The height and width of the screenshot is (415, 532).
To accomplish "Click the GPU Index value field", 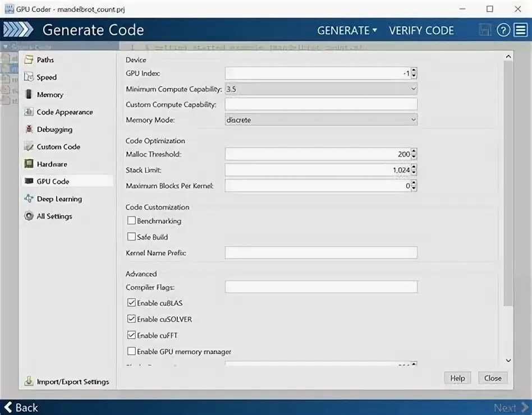I will coord(318,73).
